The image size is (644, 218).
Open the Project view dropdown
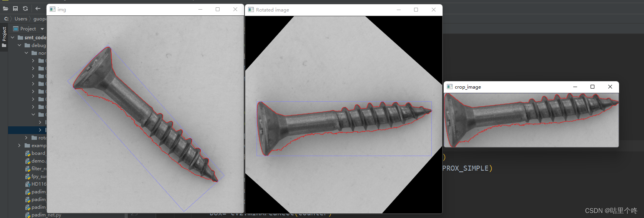[x=42, y=29]
